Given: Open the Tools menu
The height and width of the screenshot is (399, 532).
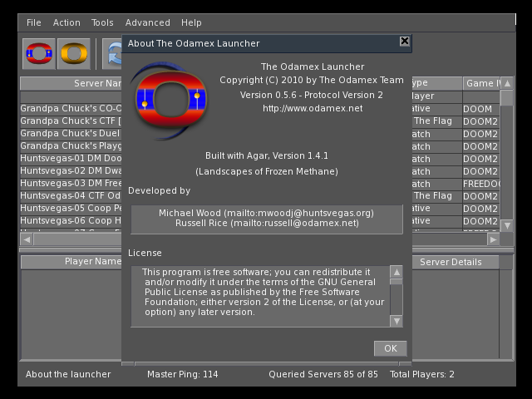Looking at the screenshot, I should coord(102,22).
